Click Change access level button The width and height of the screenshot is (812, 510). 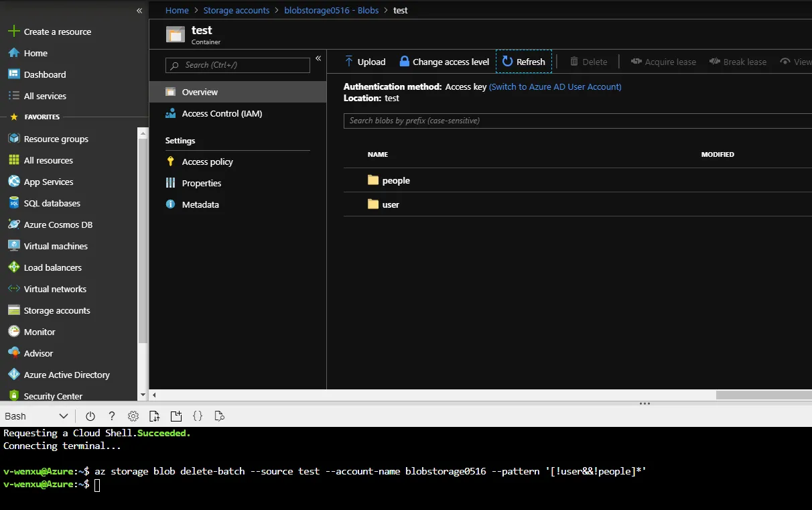click(x=444, y=62)
